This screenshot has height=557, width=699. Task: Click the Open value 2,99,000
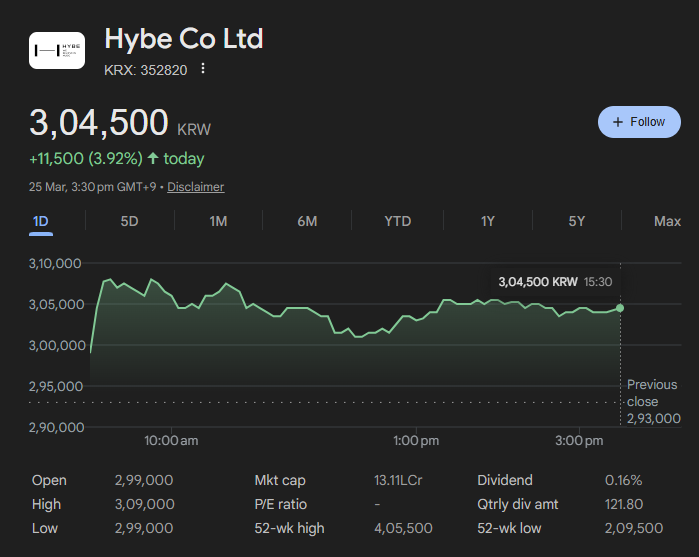[144, 480]
